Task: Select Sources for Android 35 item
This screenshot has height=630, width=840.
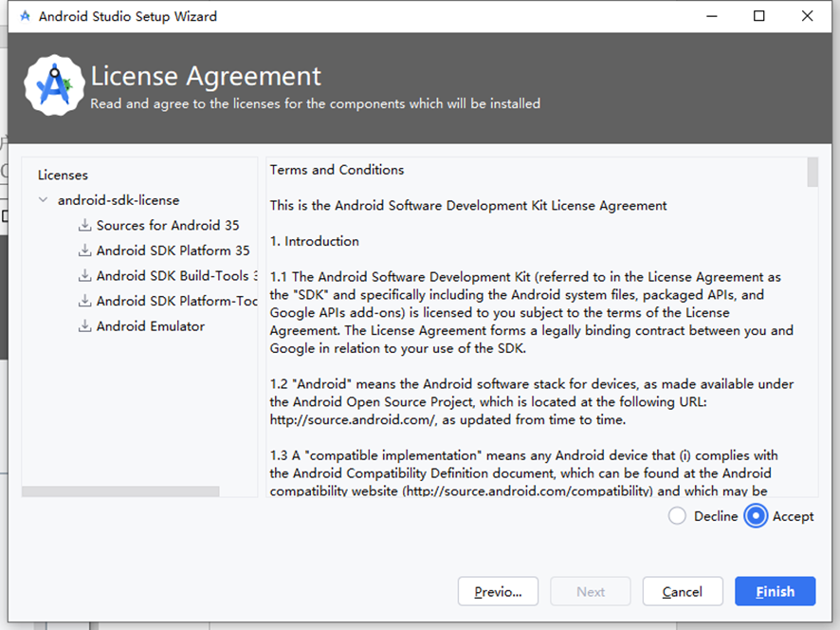Action: [x=168, y=225]
